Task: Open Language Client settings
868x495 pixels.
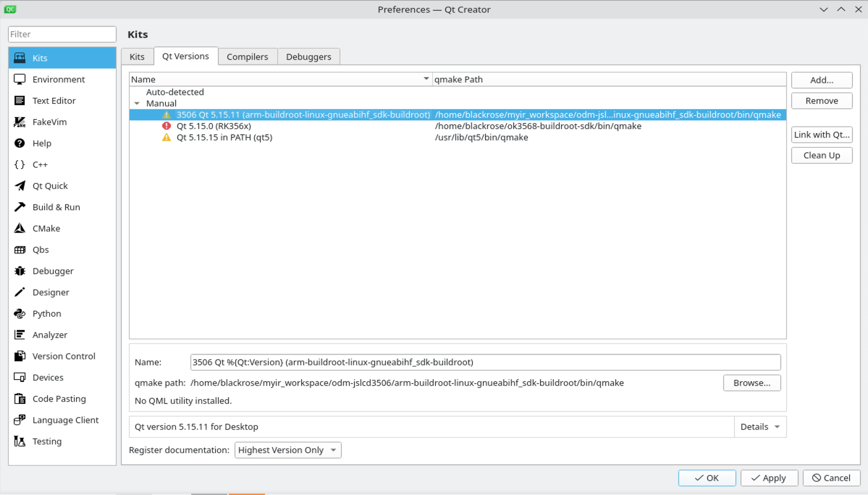Action: pos(62,420)
